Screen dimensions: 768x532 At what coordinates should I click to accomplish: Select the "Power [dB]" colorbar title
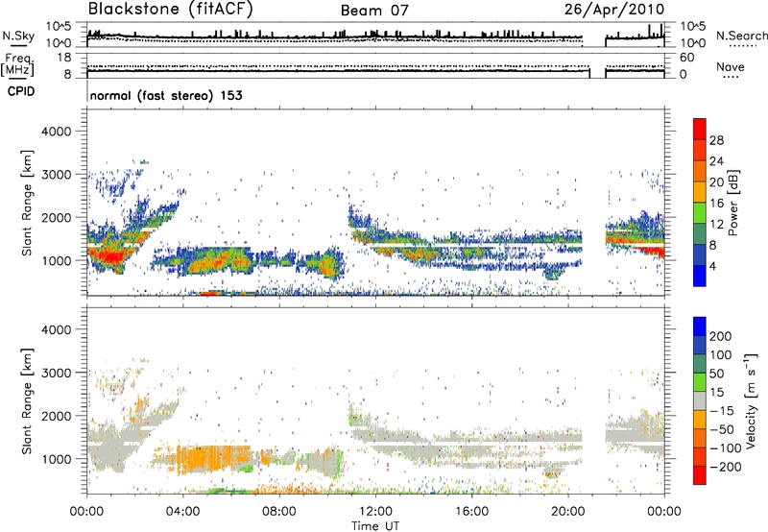pyautogui.click(x=732, y=203)
